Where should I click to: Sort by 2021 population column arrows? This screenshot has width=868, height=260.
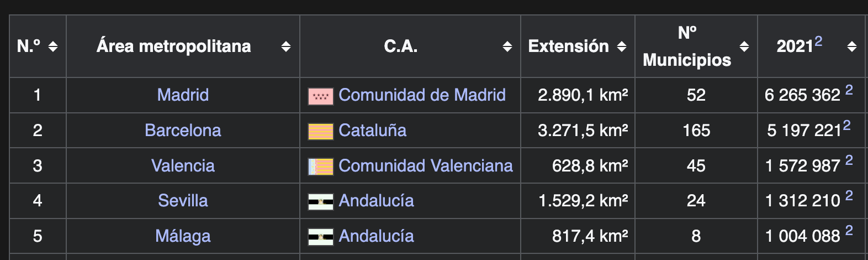tap(852, 46)
